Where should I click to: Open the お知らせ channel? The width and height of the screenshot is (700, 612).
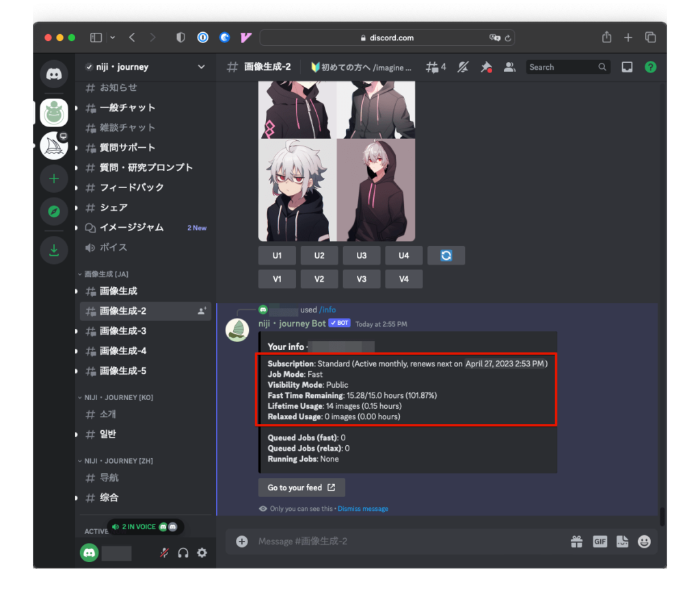tap(146, 88)
